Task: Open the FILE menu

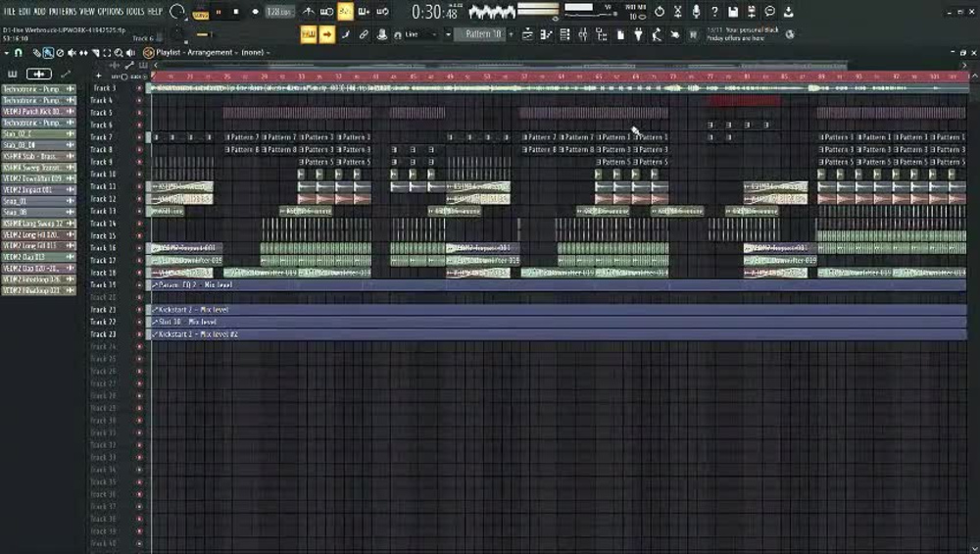Action: [x=10, y=11]
